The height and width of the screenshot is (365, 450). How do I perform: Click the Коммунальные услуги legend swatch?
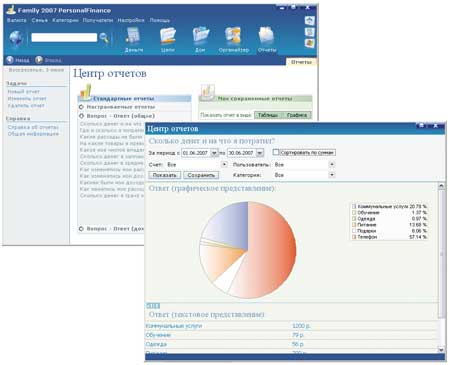pos(354,207)
